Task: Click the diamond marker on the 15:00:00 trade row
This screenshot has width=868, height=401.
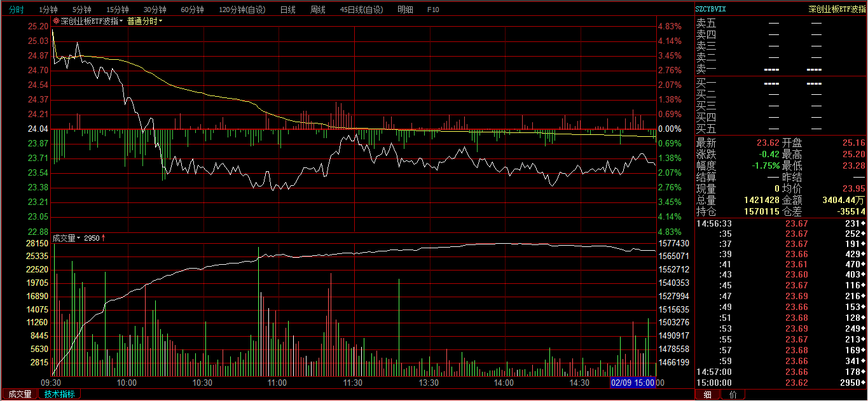Action: pos(863,383)
